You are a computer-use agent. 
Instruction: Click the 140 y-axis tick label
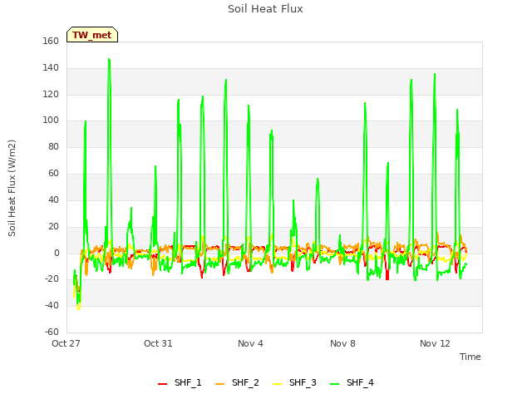coord(51,67)
